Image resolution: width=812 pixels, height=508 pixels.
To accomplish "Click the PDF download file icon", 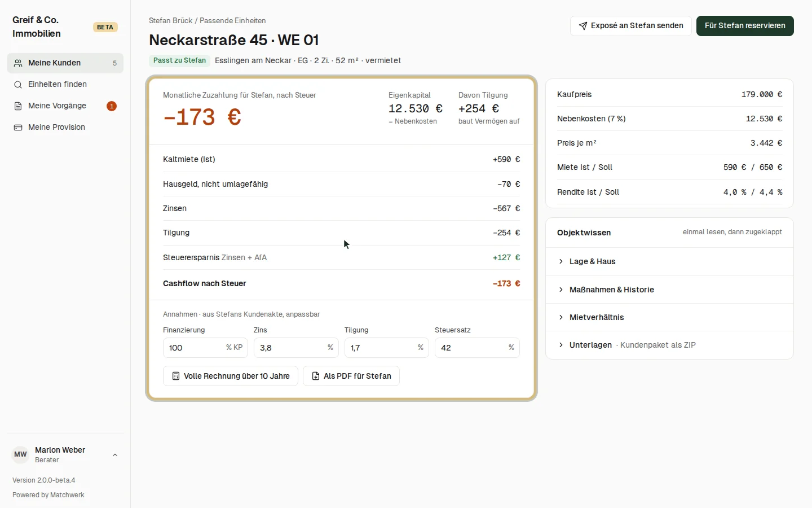I will 316,376.
